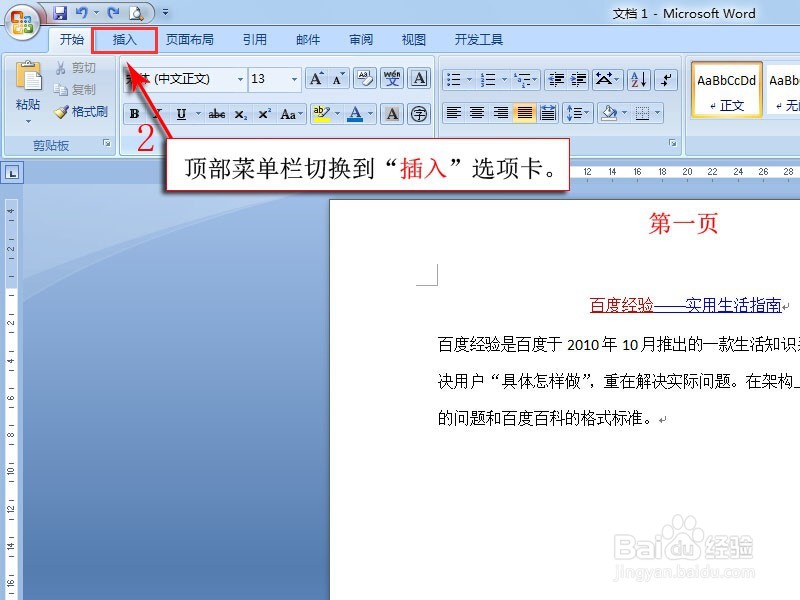Select the Format Painter tool
Screen dimensions: 800x600
82,112
